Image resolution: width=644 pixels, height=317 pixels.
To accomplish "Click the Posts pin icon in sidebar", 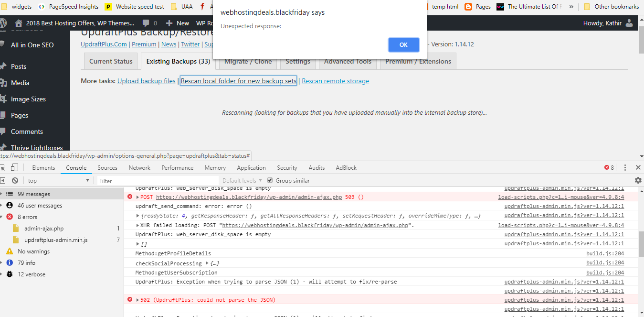I will [x=3, y=66].
